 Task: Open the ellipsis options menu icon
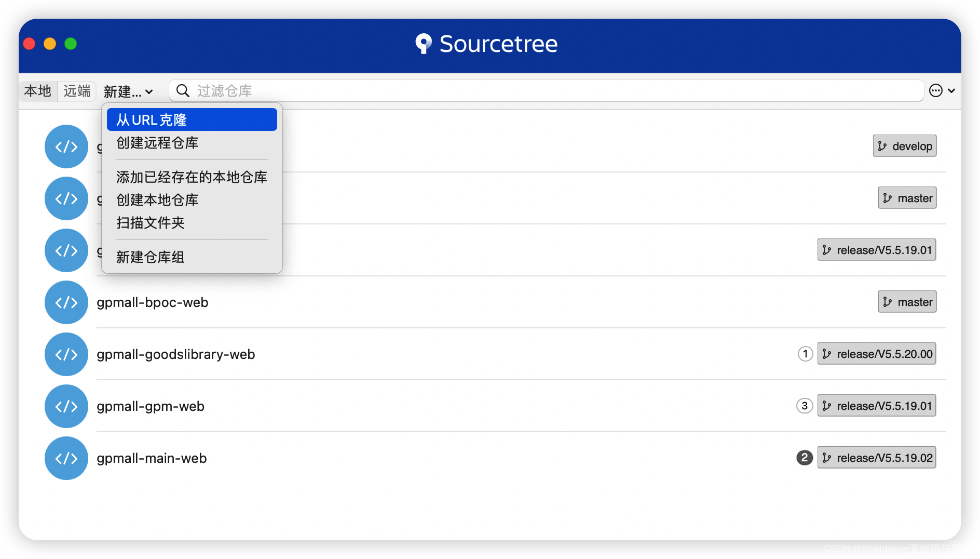pyautogui.click(x=935, y=91)
